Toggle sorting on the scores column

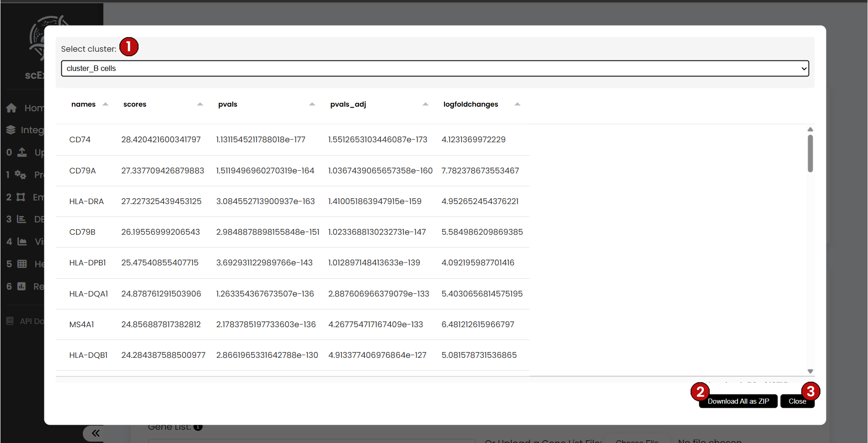point(200,104)
